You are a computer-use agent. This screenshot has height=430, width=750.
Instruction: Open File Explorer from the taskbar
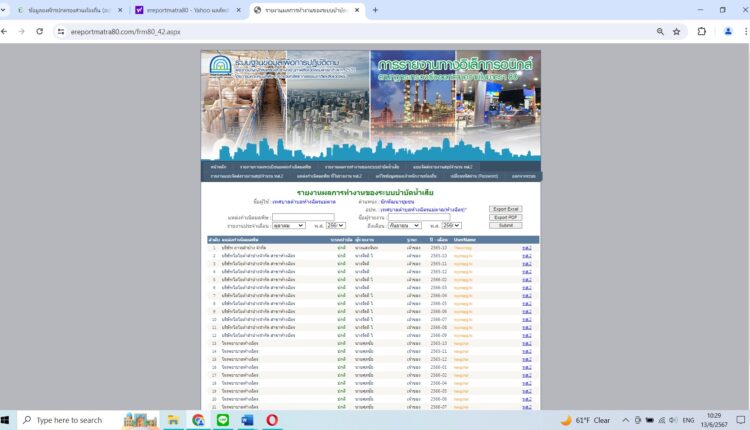173,420
